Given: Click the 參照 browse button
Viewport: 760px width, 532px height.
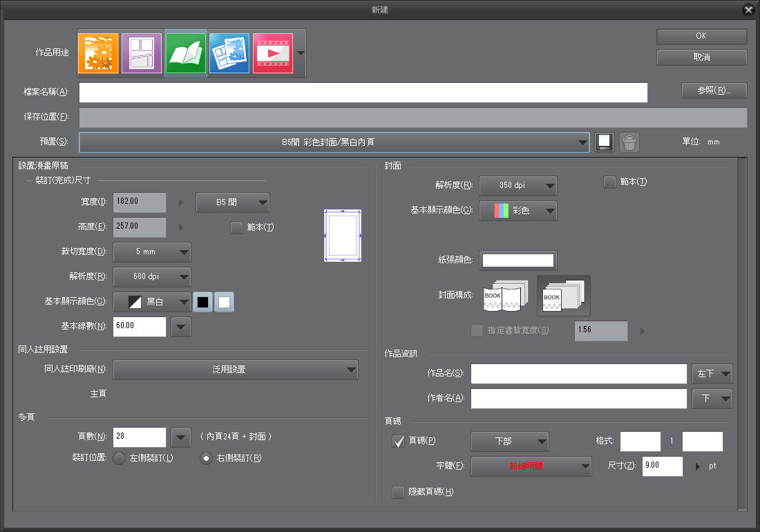Looking at the screenshot, I should click(x=714, y=91).
